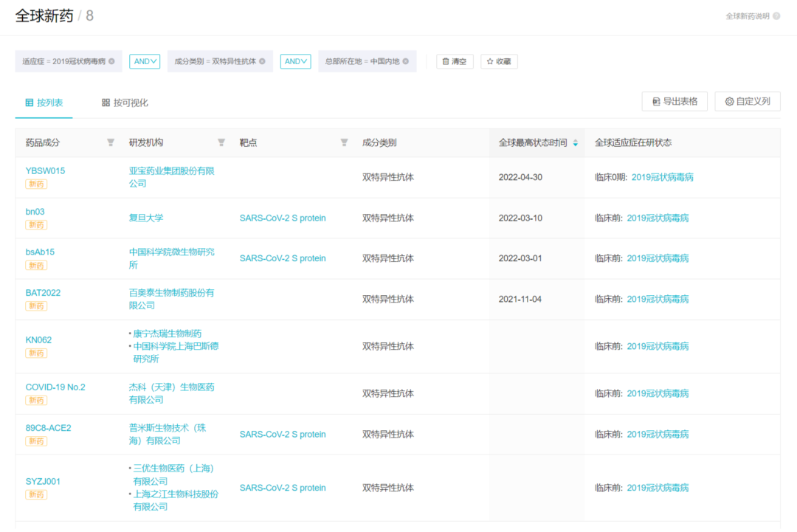
Task: Click the 成分类别 column header
Action: pyautogui.click(x=379, y=143)
